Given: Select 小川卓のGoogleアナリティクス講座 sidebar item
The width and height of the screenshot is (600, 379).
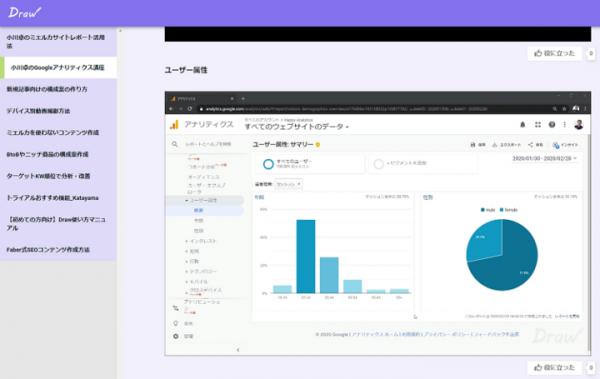Looking at the screenshot, I should [58, 67].
